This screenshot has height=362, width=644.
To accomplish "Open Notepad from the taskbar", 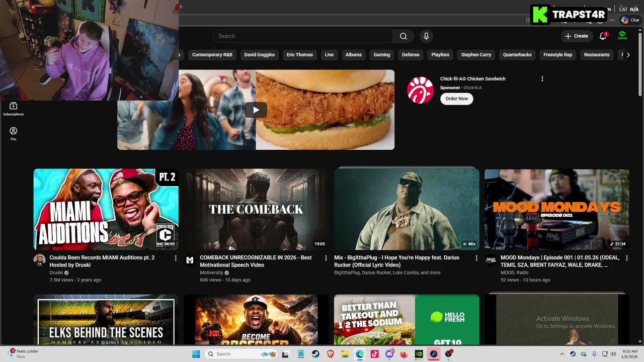I will 301,354.
